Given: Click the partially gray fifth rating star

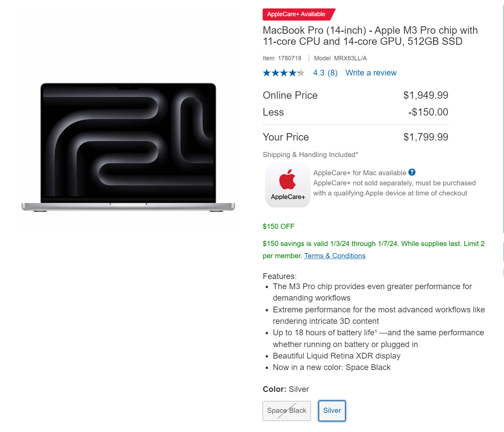Looking at the screenshot, I should pos(301,73).
